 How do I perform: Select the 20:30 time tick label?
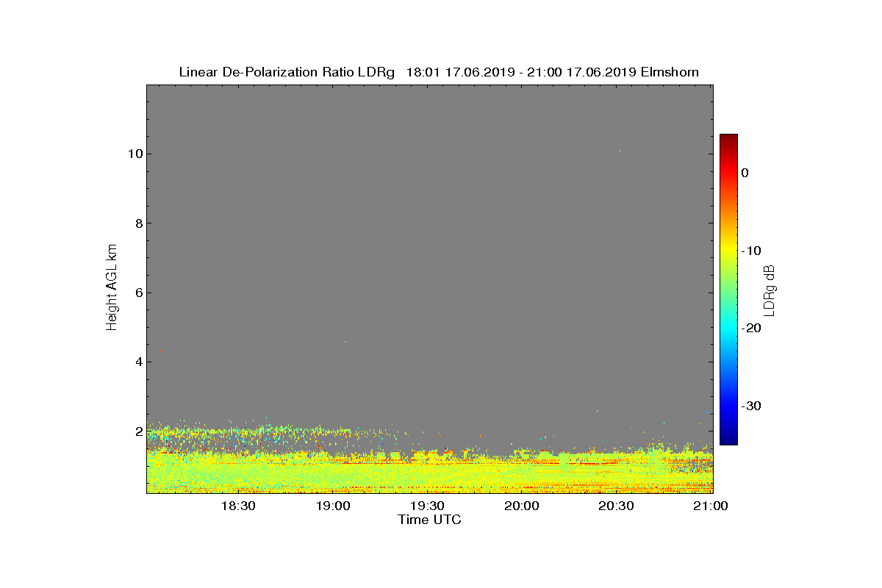[x=617, y=506]
